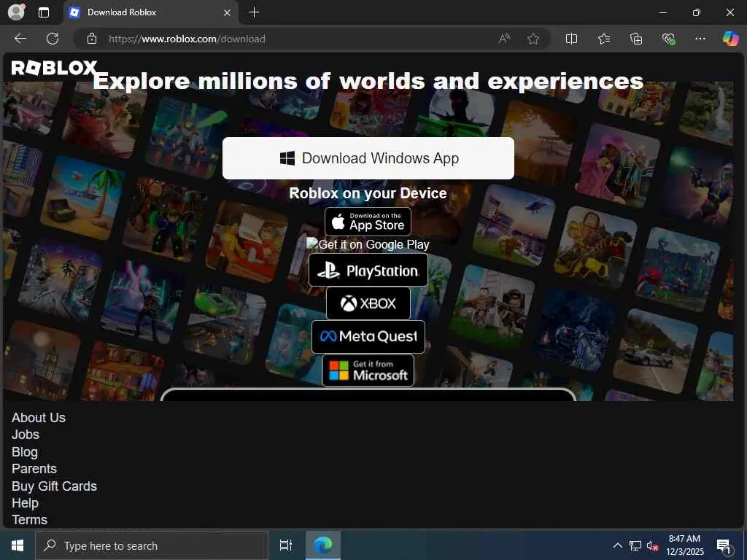Click the taskbar search box
The width and height of the screenshot is (747, 560).
click(152, 545)
